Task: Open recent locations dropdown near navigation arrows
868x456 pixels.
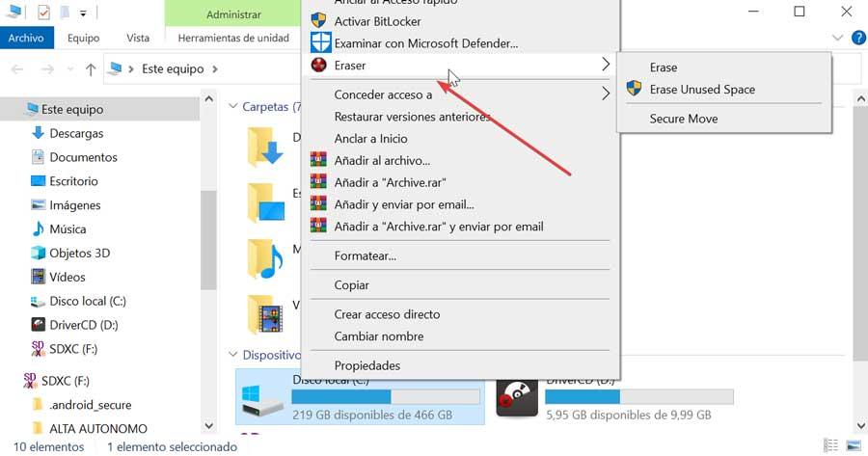Action: point(70,69)
